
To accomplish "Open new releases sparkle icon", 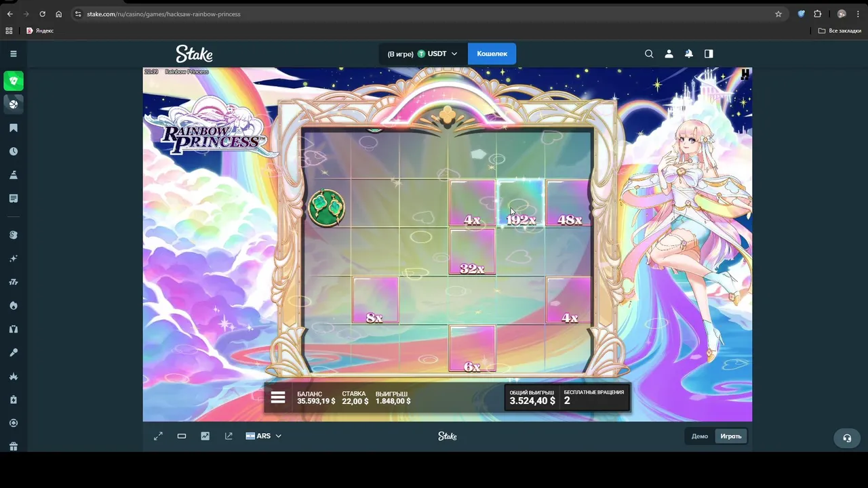I will (14, 259).
